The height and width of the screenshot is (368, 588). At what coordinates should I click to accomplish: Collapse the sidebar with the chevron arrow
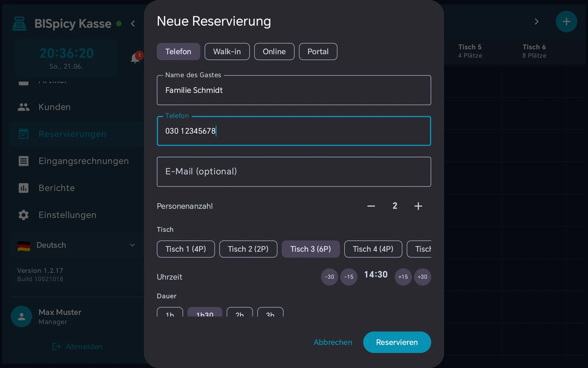pyautogui.click(x=133, y=24)
